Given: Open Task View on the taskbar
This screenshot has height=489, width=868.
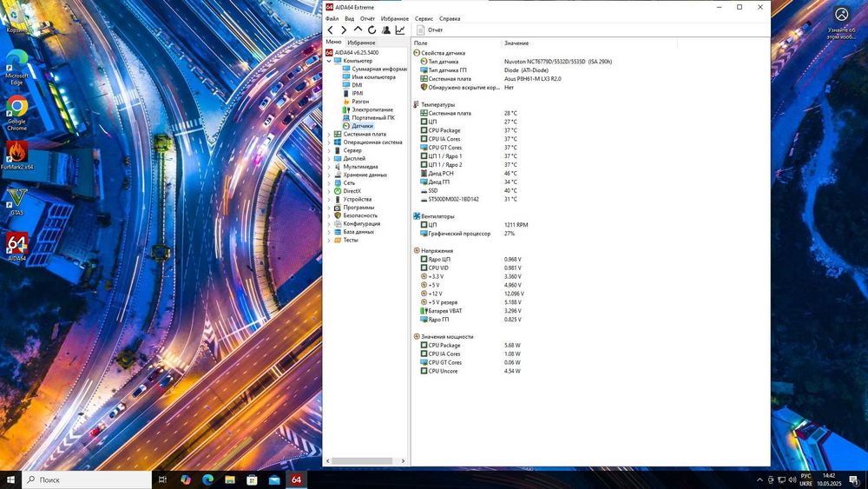Looking at the screenshot, I should tap(162, 479).
